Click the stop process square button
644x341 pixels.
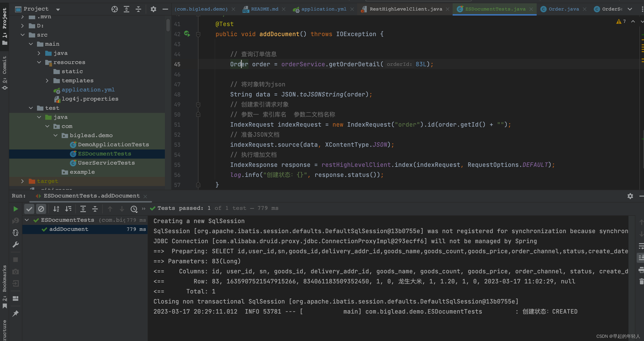point(16,260)
